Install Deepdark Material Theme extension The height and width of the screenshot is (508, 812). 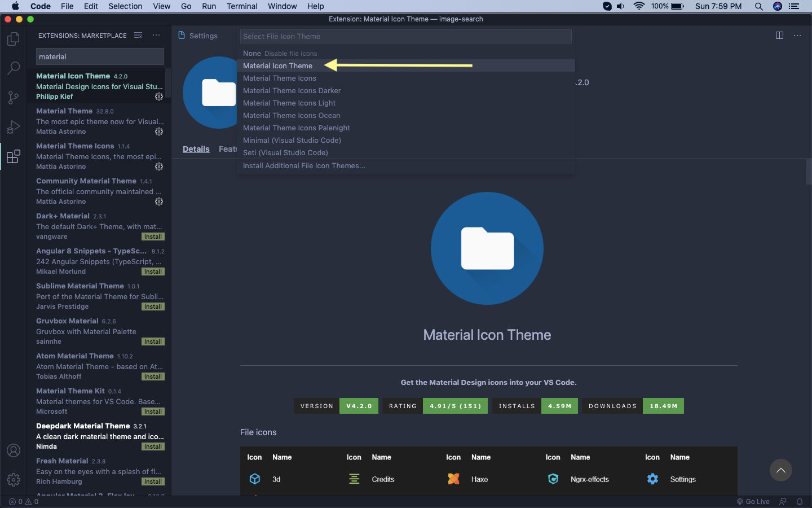click(x=153, y=446)
